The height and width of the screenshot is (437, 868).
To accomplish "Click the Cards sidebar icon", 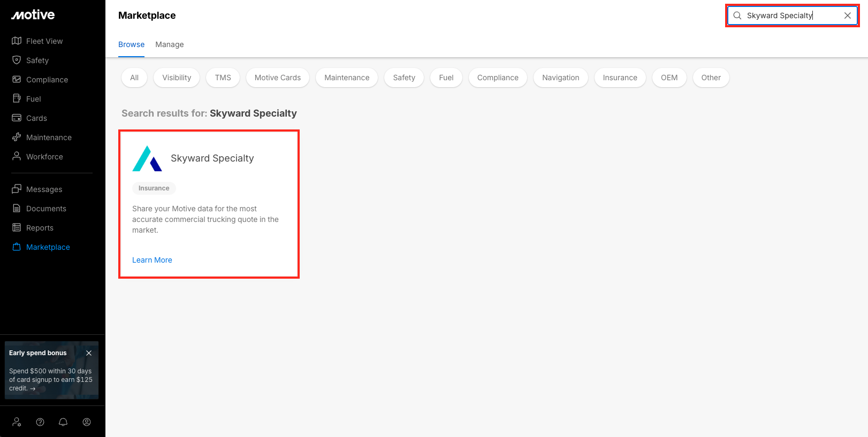I will [x=17, y=118].
